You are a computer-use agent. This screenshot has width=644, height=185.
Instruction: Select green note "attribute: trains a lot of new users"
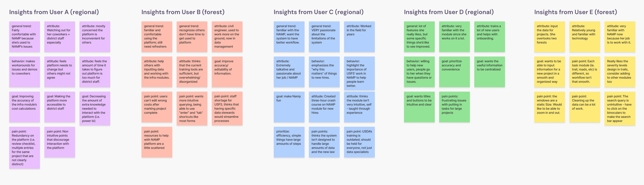tap(489, 37)
